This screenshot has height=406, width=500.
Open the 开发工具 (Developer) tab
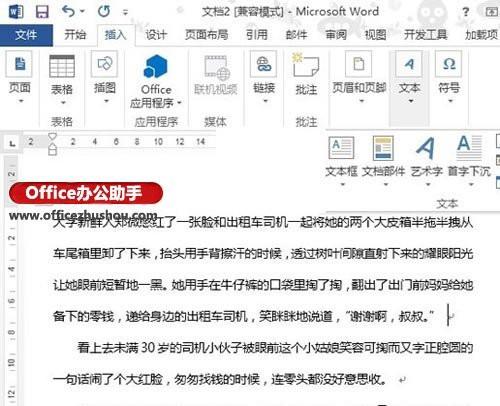pos(426,35)
